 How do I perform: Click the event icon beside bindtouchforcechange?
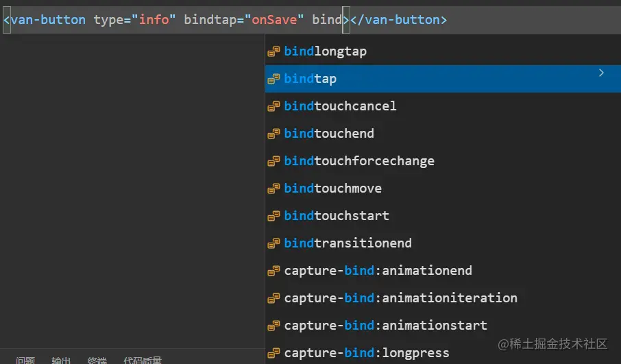tap(273, 161)
